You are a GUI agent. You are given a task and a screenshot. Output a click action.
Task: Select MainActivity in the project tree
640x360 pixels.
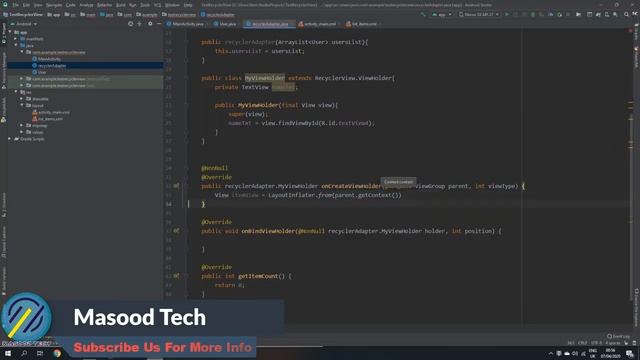pos(49,59)
